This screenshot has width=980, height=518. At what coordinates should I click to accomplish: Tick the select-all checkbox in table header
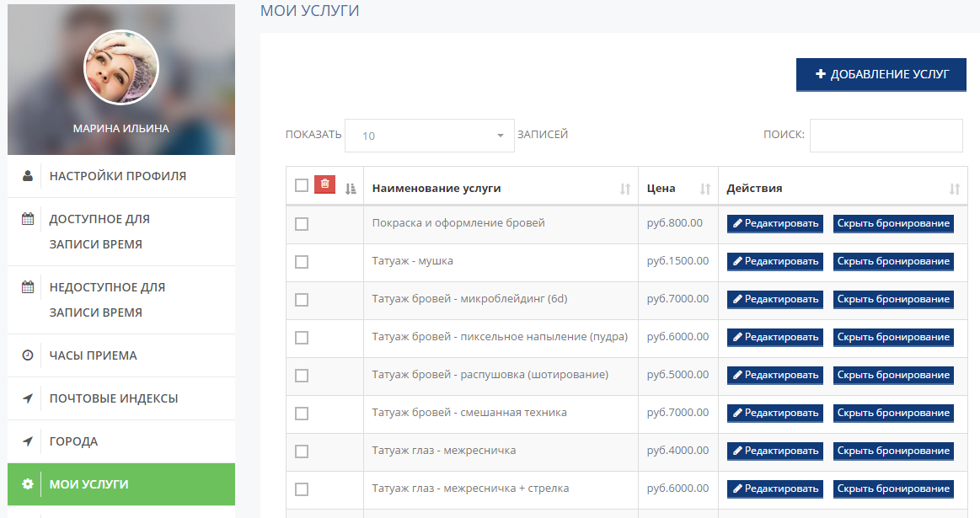click(302, 185)
